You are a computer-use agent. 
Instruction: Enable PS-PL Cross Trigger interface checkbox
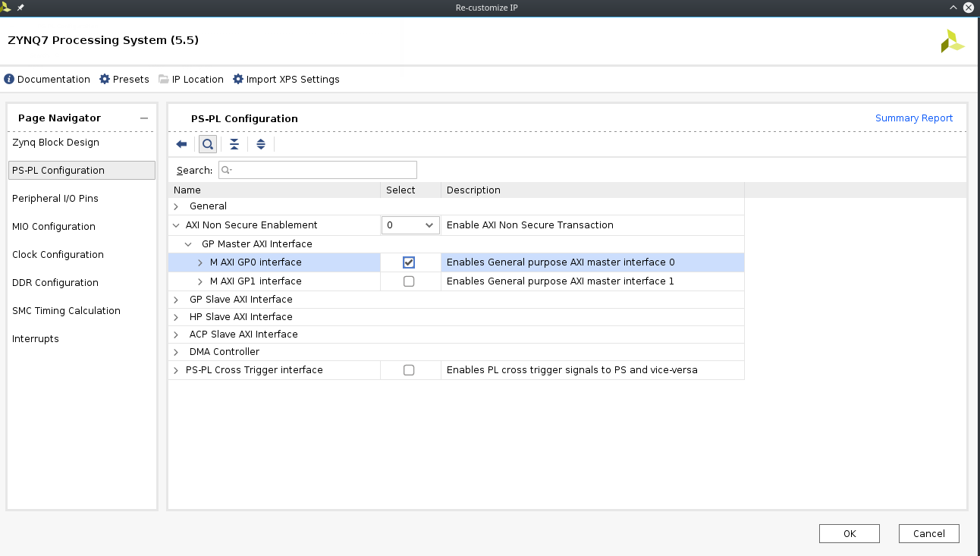click(409, 370)
